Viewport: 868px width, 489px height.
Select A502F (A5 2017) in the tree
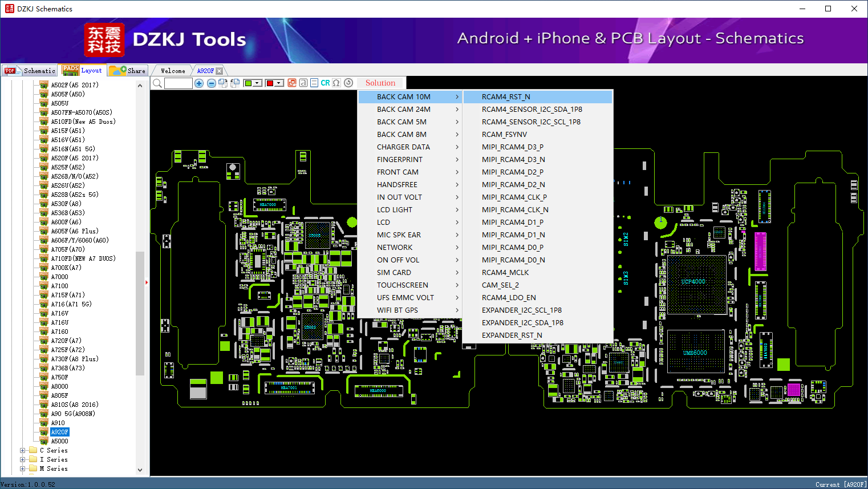(x=75, y=85)
